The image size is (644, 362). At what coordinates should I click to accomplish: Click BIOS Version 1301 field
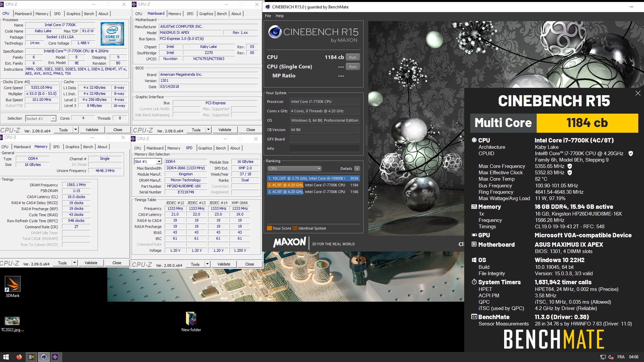coord(209,80)
